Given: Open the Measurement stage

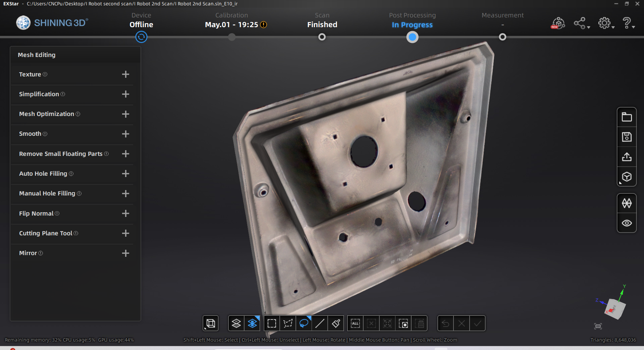Looking at the screenshot, I should 502,37.
